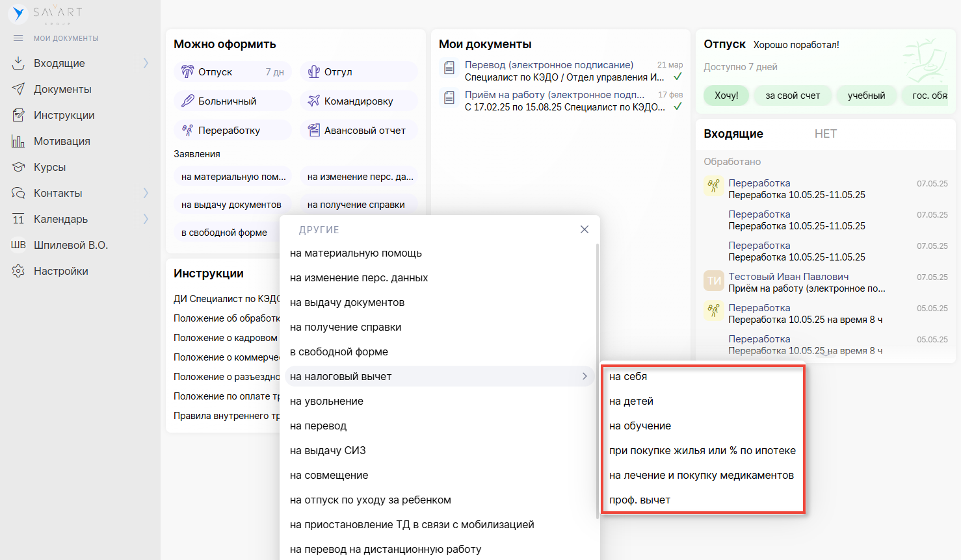Click the Документы paper plane icon
961x560 pixels.
coord(18,89)
